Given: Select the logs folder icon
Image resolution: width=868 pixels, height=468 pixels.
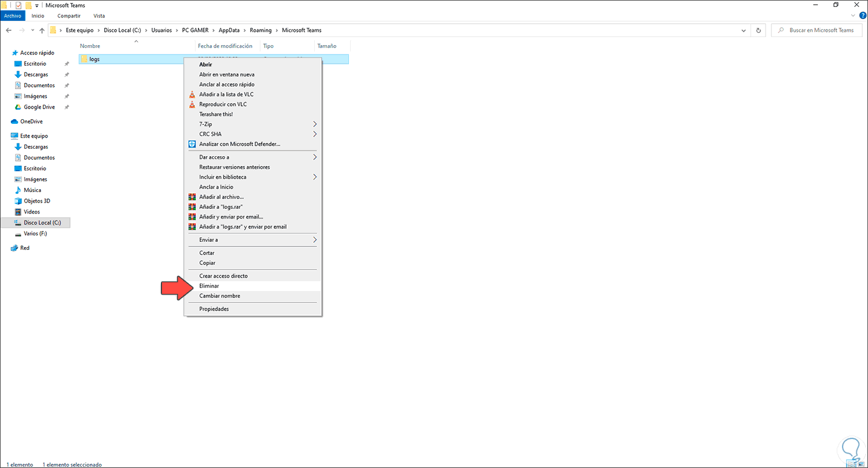Looking at the screenshot, I should click(x=84, y=59).
